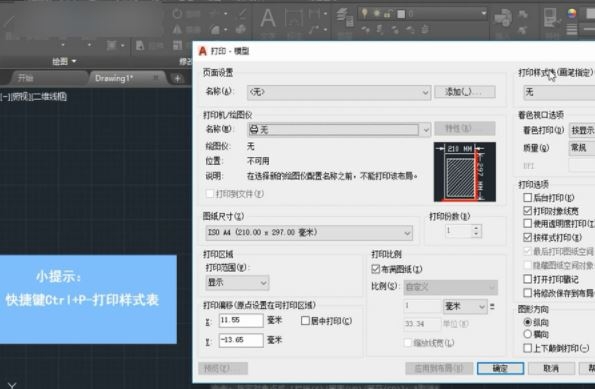Enable the 打开打印戳记 checkbox
The width and height of the screenshot is (595, 389).
(527, 279)
